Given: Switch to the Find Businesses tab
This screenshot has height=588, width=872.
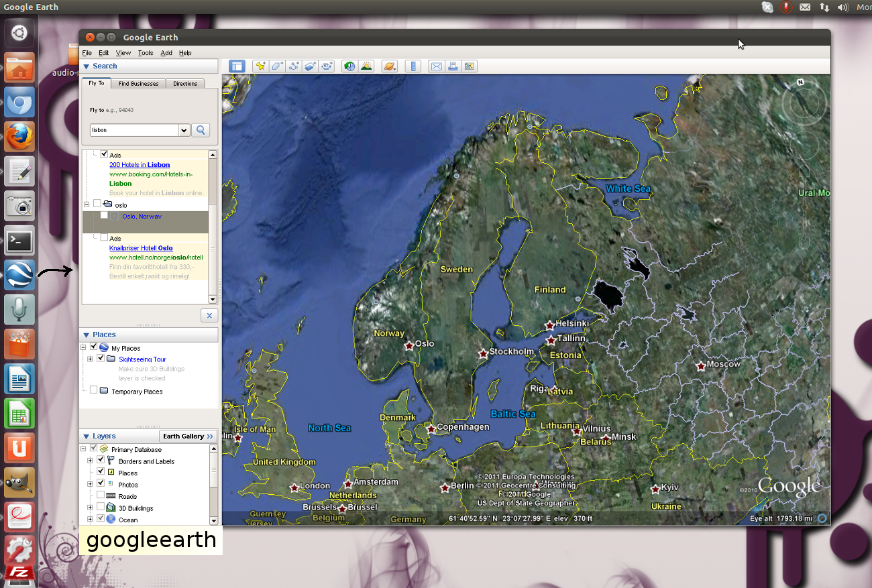Looking at the screenshot, I should click(139, 84).
